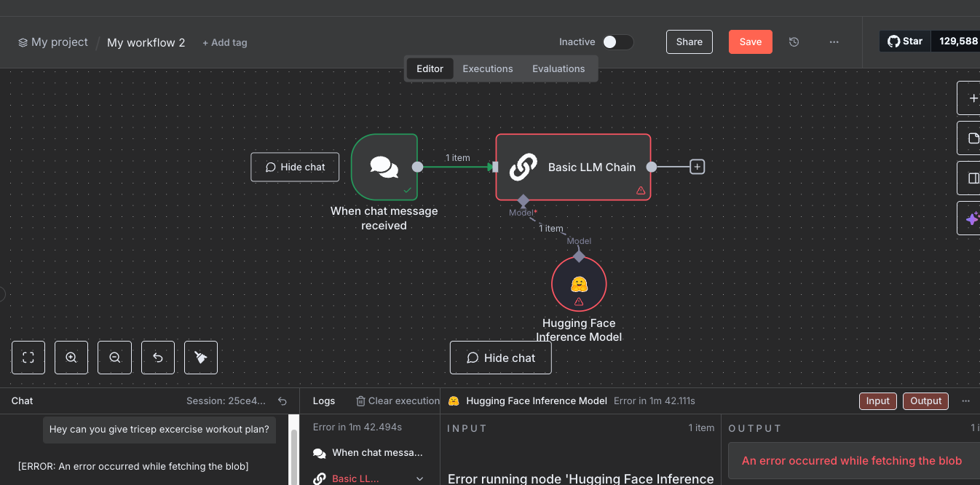Open the three-dot workflow options menu
Viewport: 980px width, 485px height.
(x=834, y=42)
